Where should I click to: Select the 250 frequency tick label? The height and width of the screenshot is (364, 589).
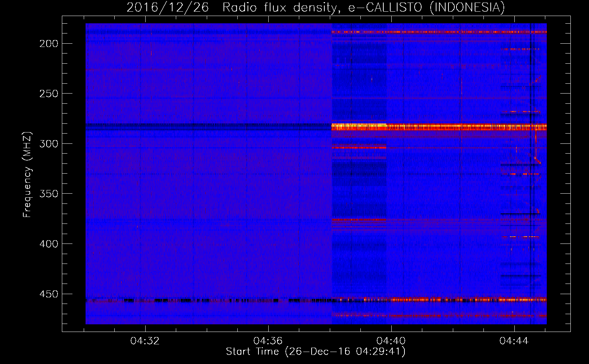(x=48, y=94)
